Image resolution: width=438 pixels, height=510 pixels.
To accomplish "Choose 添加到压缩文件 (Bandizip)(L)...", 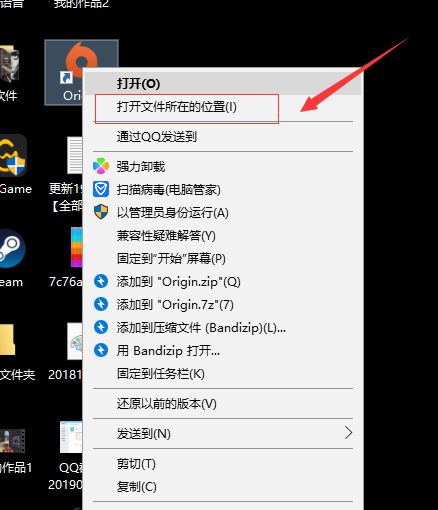I will [x=223, y=328].
